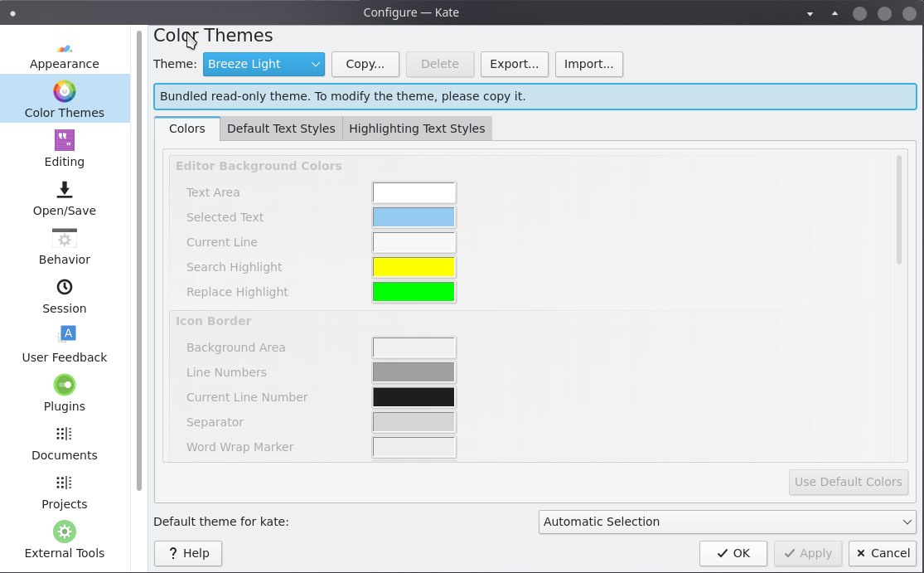Click the Use Default Colors button
Image resolution: width=924 pixels, height=573 pixels.
(848, 482)
